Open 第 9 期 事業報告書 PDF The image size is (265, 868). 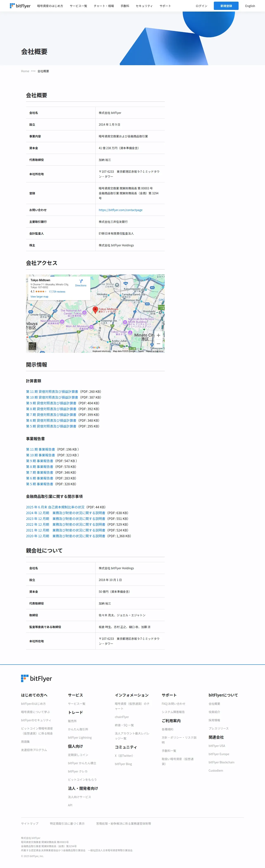click(x=39, y=461)
